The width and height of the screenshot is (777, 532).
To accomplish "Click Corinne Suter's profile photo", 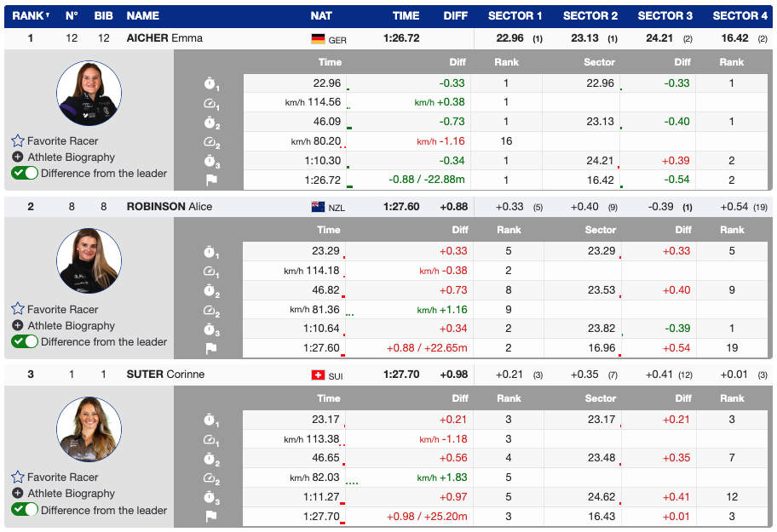I will (89, 430).
